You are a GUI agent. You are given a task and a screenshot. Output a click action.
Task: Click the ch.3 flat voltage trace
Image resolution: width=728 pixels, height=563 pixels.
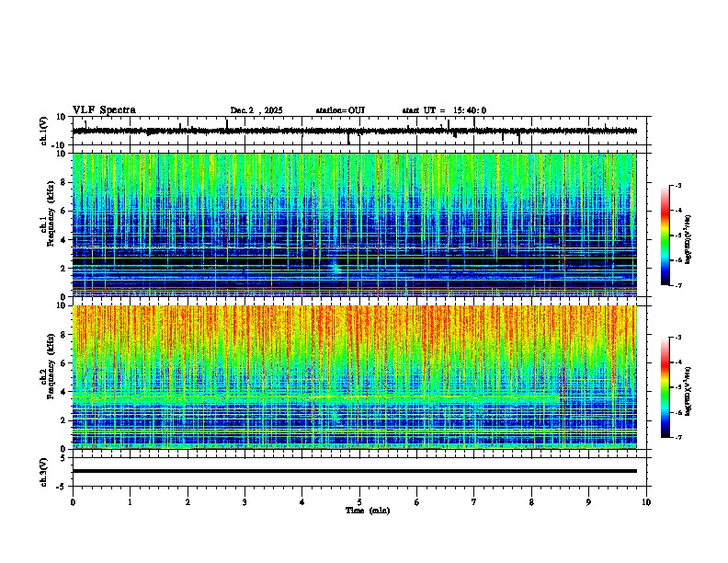click(354, 471)
